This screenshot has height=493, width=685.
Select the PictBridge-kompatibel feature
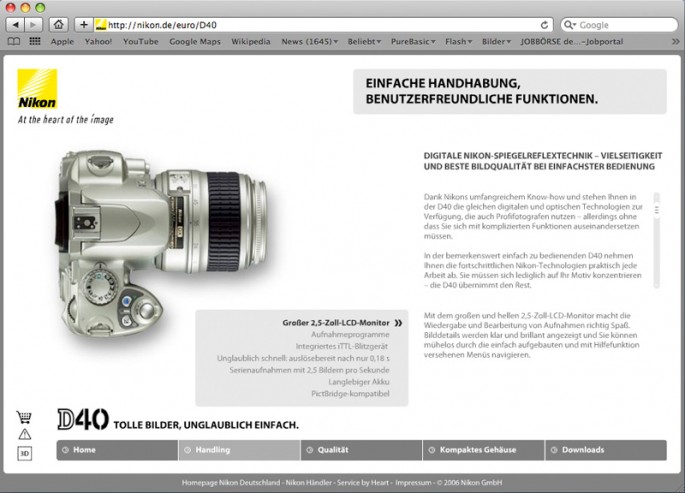click(x=350, y=393)
